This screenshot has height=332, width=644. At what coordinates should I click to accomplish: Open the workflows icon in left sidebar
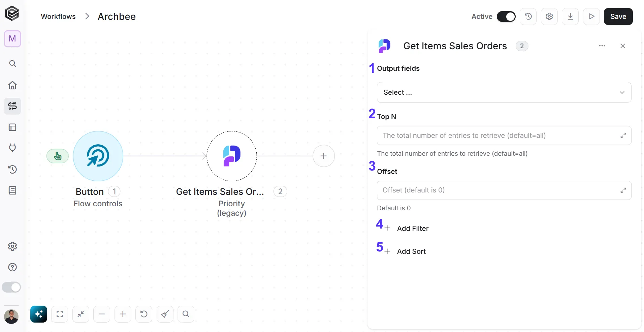pyautogui.click(x=12, y=106)
